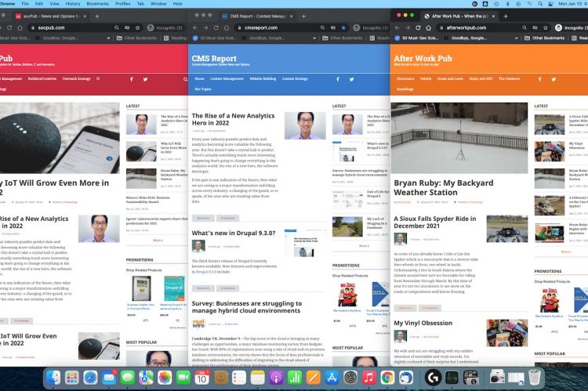Open Google Chrome from the Dock
588x391 pixels.
(x=387, y=378)
